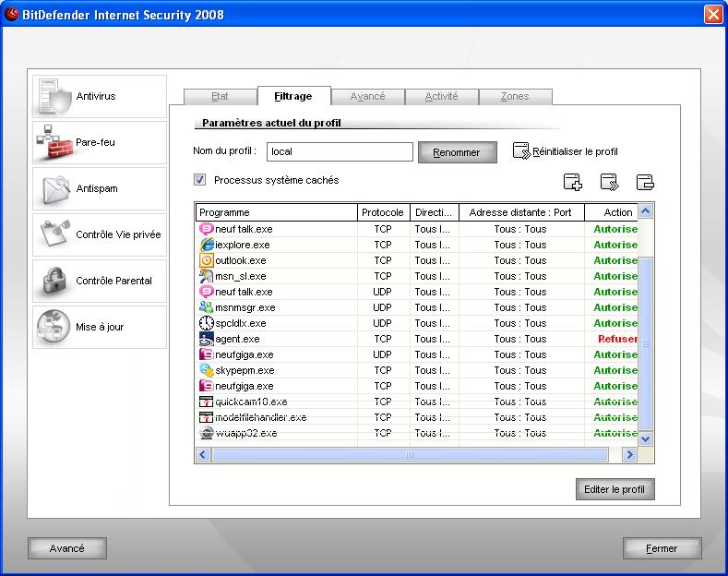Select the msnmsgr.exe program icon
This screenshot has width=728, height=576.
(206, 307)
